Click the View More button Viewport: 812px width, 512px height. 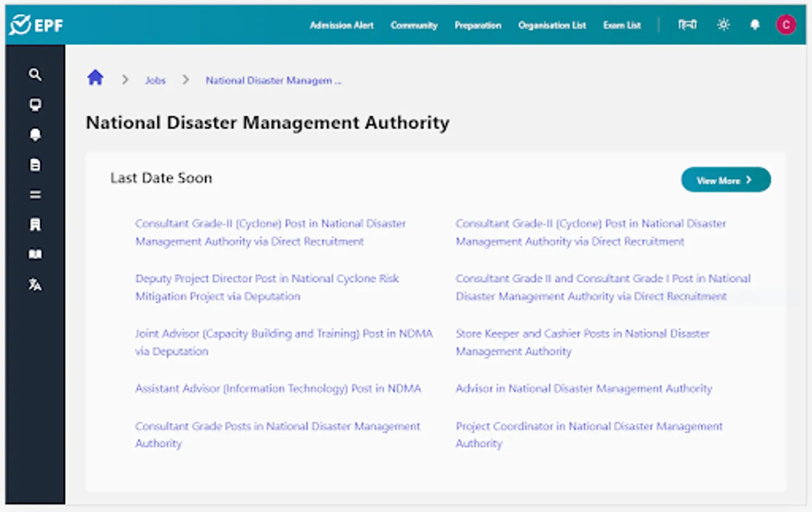point(726,180)
